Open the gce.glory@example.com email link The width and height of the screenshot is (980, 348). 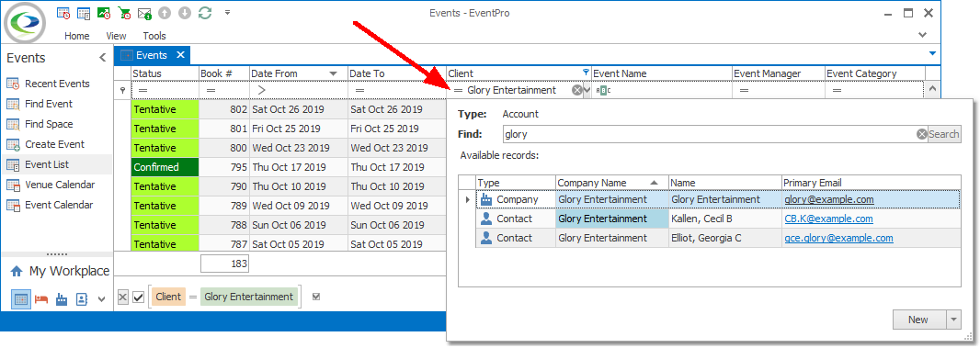[x=838, y=238]
